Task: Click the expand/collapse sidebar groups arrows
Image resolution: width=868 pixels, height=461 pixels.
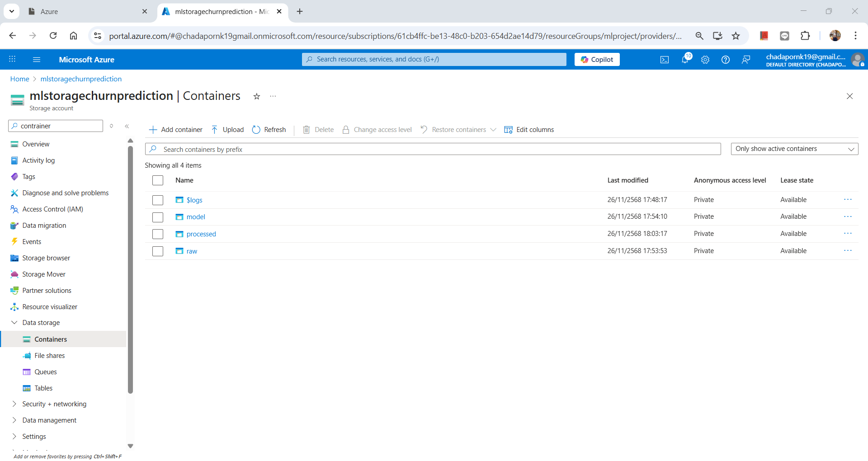Action: 112,126
